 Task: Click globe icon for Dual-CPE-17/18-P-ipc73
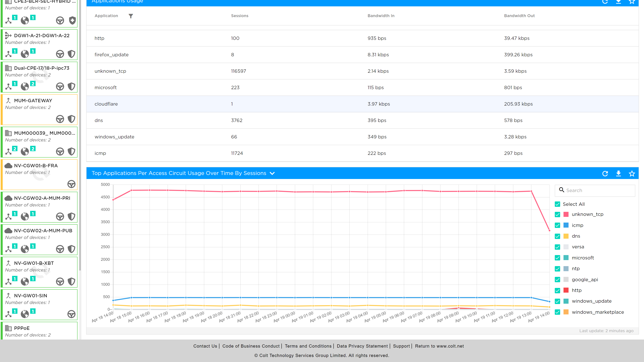click(x=25, y=86)
